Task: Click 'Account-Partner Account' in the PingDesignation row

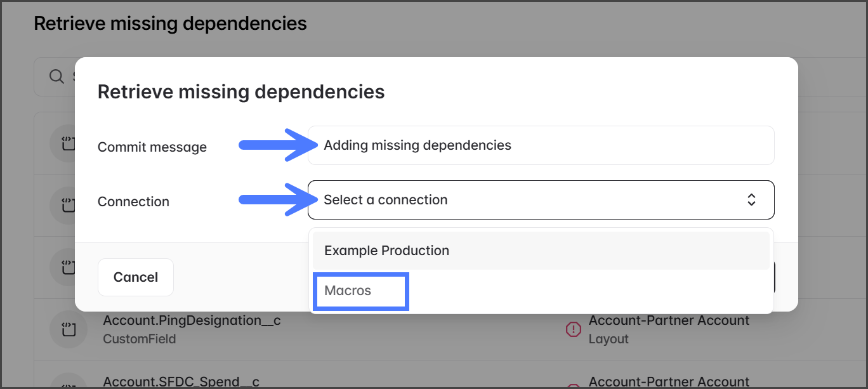Action: [x=669, y=321]
